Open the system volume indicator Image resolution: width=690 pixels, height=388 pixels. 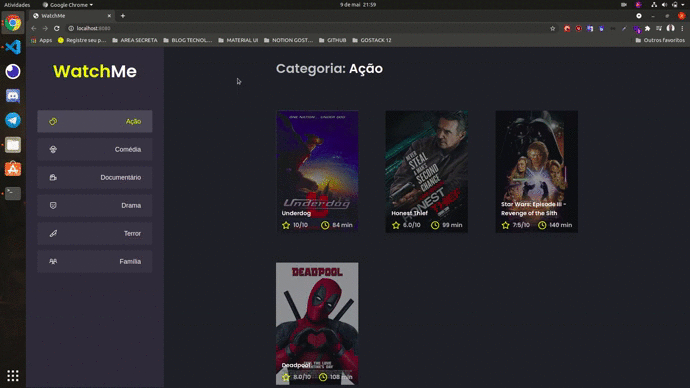point(664,5)
